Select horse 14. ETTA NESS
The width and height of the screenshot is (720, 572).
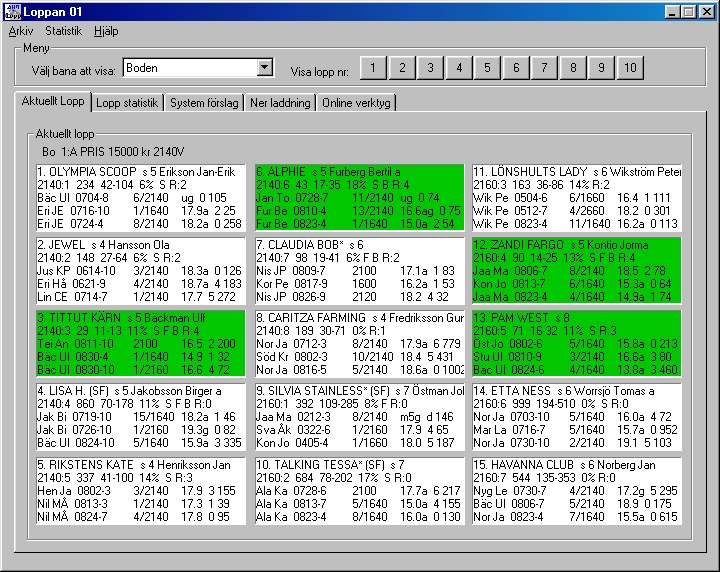pyautogui.click(x=577, y=417)
